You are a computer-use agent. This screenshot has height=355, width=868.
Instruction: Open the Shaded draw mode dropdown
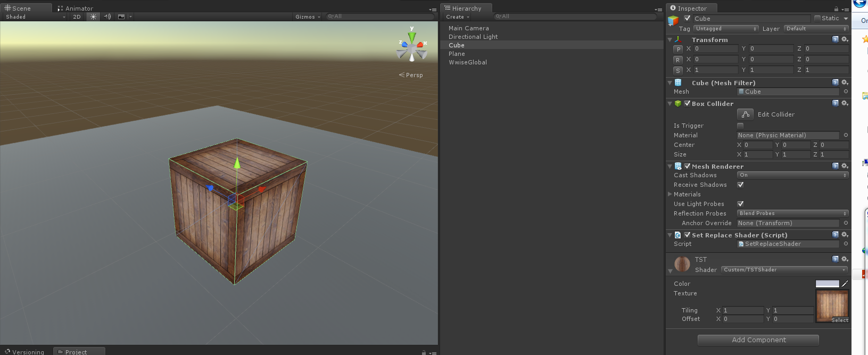click(35, 16)
